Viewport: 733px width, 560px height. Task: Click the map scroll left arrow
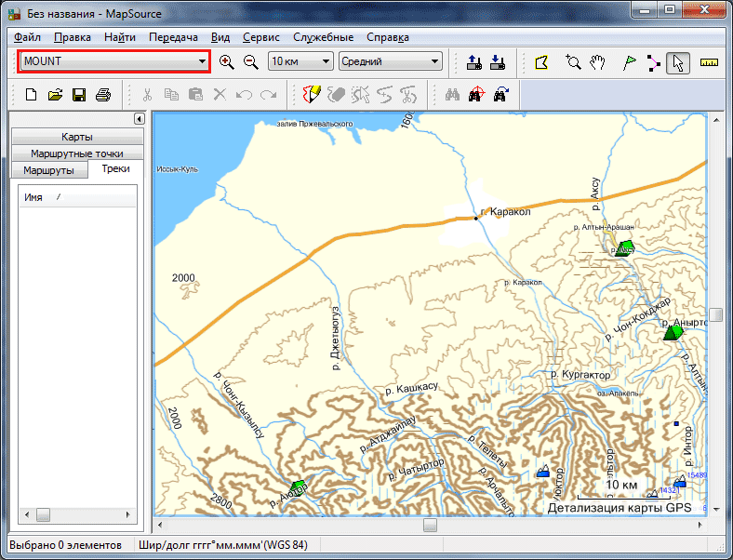pos(160,525)
